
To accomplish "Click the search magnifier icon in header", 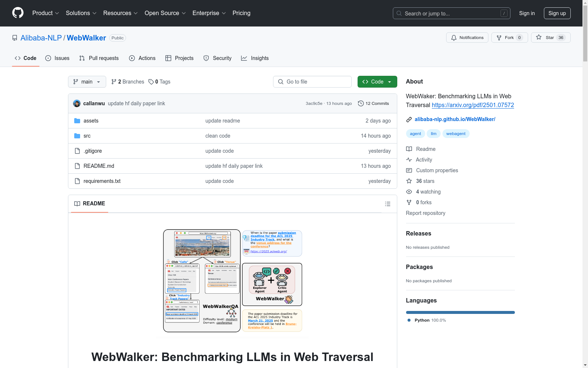I will tap(399, 13).
